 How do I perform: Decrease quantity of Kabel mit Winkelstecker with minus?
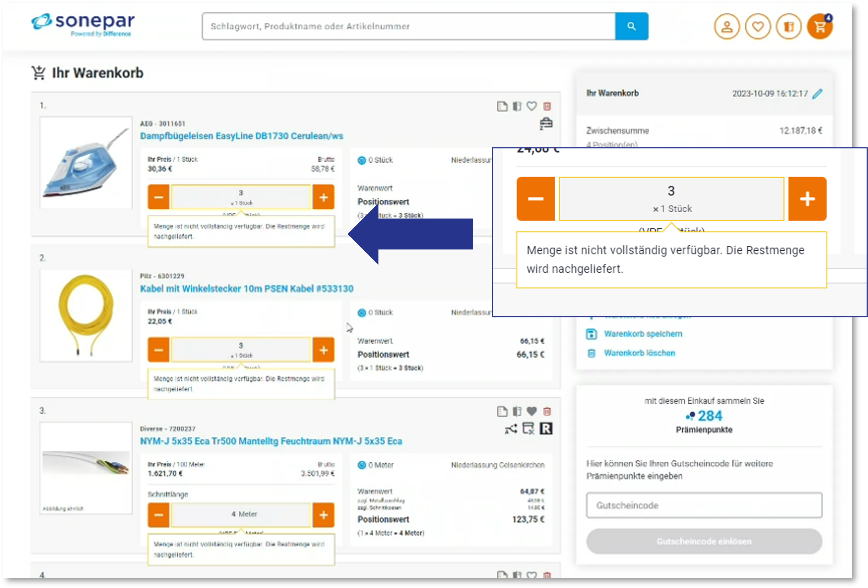tap(158, 350)
